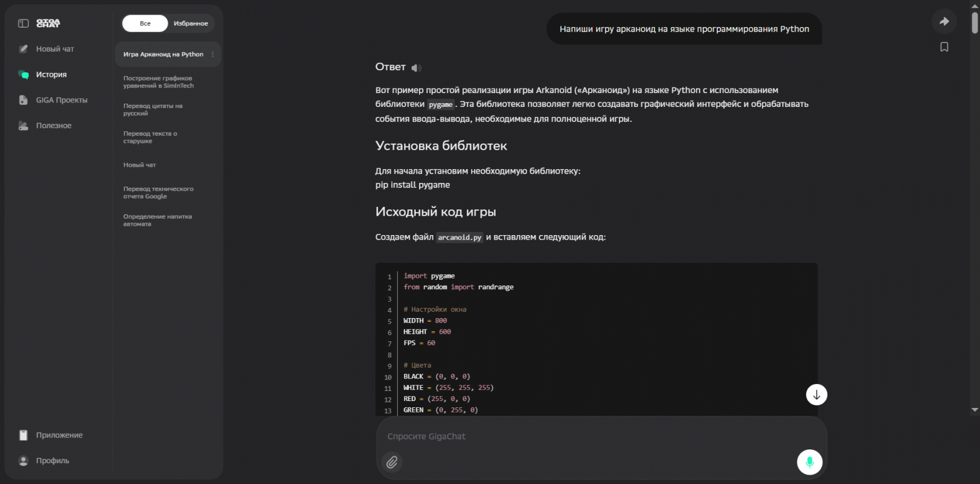Screen dimensions: 980x484
Task: Go to the Полезное section
Action: (53, 126)
